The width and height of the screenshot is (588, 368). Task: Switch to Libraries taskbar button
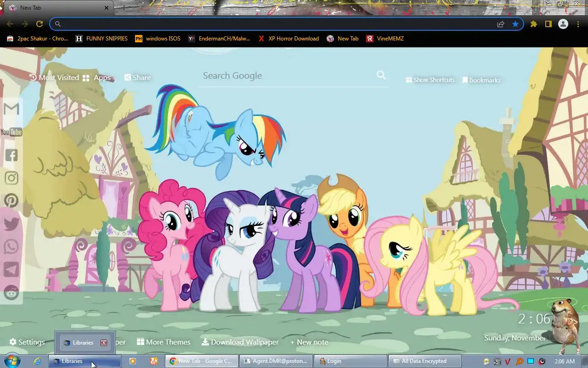click(85, 361)
